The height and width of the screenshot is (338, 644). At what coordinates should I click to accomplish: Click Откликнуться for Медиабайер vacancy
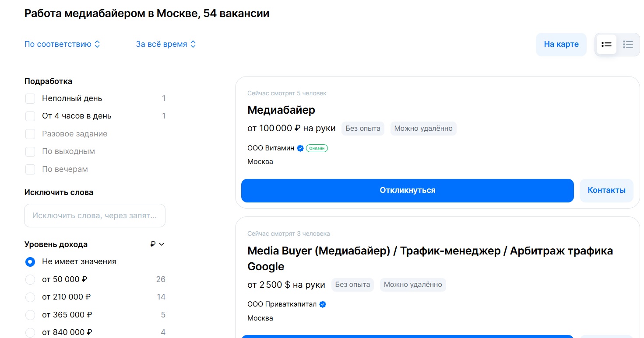pos(407,190)
